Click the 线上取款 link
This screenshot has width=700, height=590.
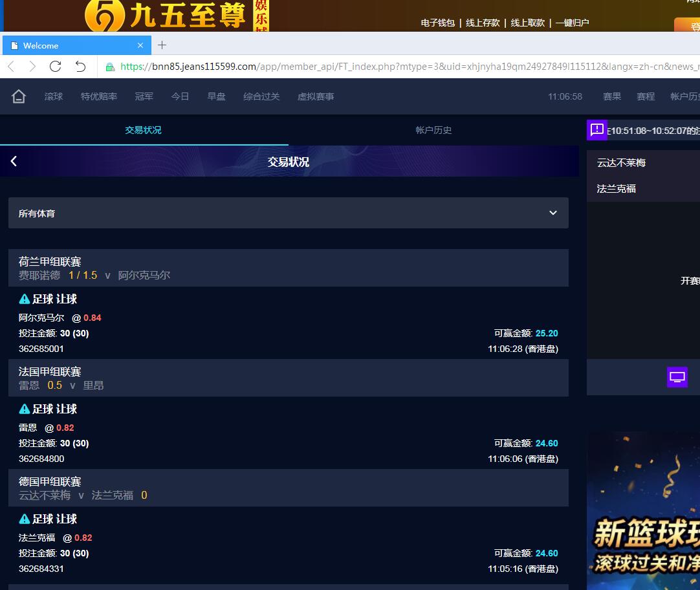[x=528, y=23]
